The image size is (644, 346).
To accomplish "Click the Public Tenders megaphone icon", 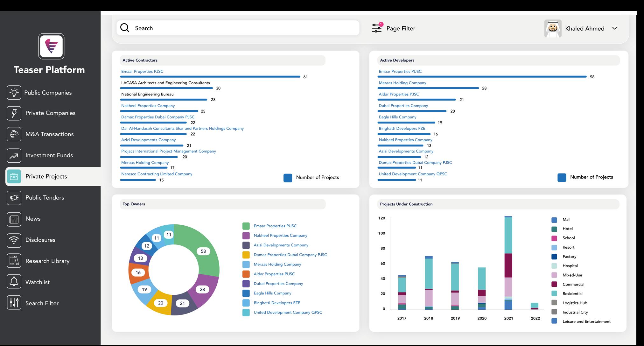I will [14, 198].
